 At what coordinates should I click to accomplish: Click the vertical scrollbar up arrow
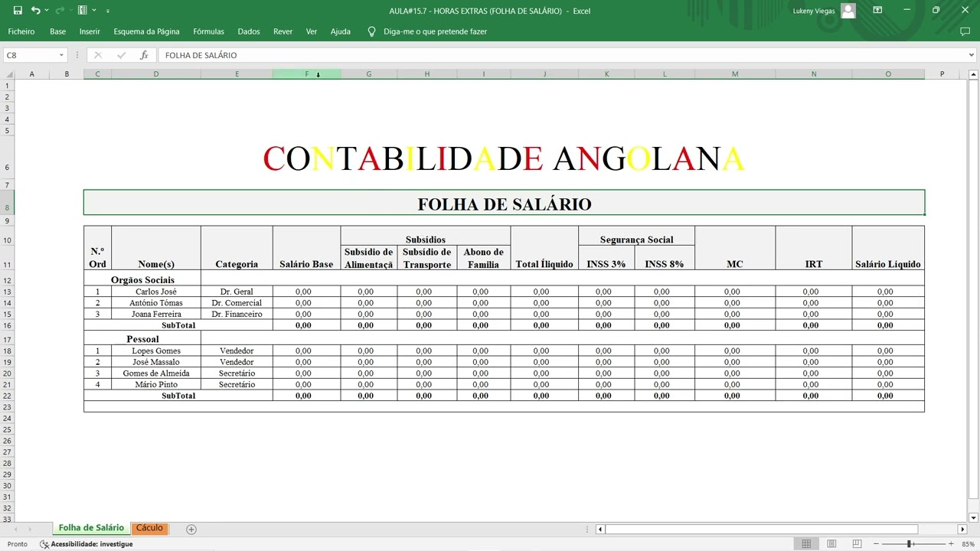pyautogui.click(x=974, y=74)
